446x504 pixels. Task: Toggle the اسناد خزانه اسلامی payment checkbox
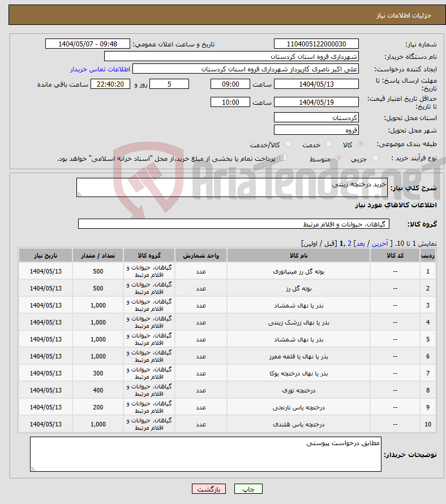283,157
